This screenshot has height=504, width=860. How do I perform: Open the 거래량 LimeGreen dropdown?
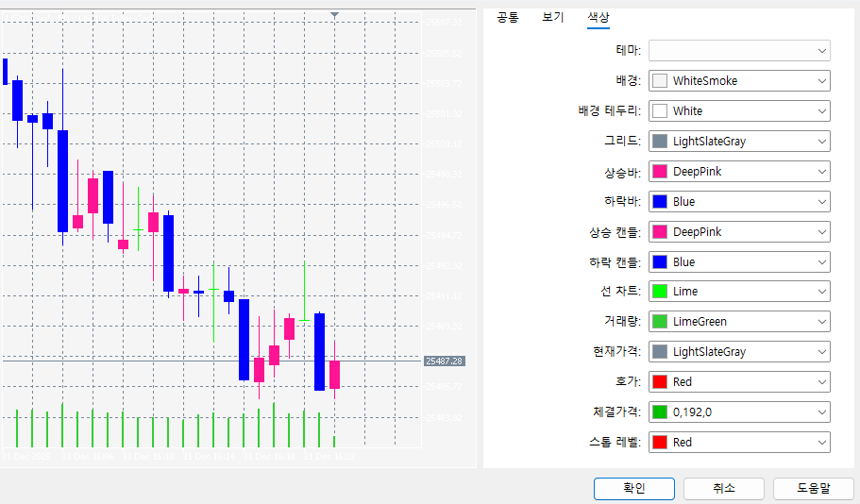(739, 322)
